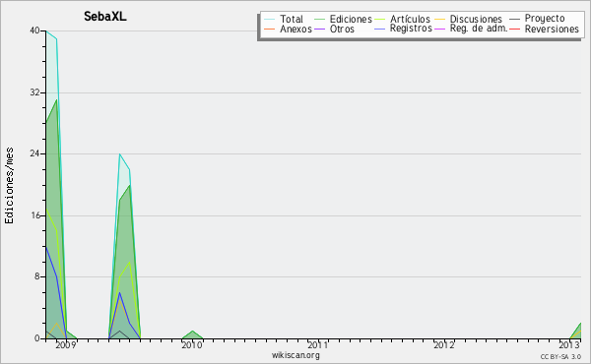Image resolution: width=591 pixels, height=364 pixels.
Task: Select the Reg. de adm. legend entry
Action: pos(471,29)
